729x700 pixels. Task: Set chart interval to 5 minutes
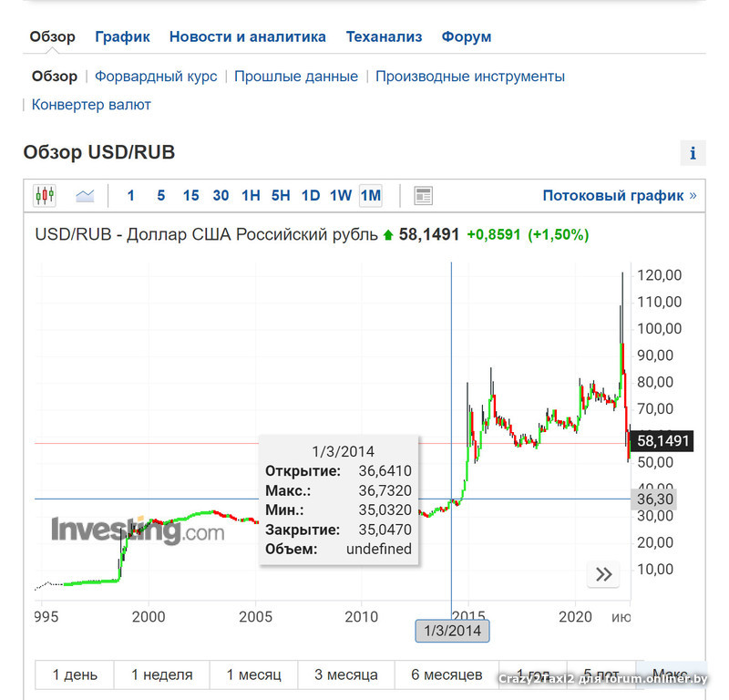tap(161, 195)
